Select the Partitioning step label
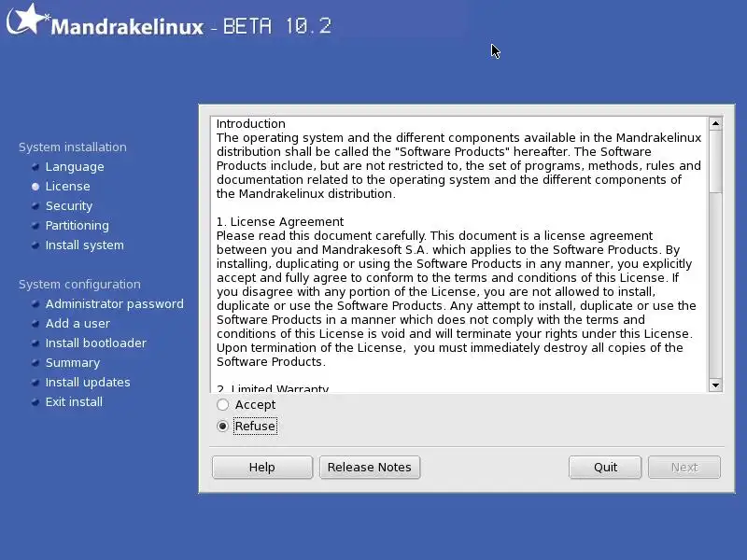The width and height of the screenshot is (747, 560). tap(78, 226)
